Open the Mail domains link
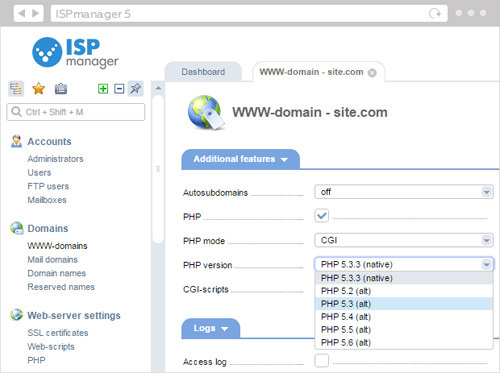 click(x=52, y=260)
